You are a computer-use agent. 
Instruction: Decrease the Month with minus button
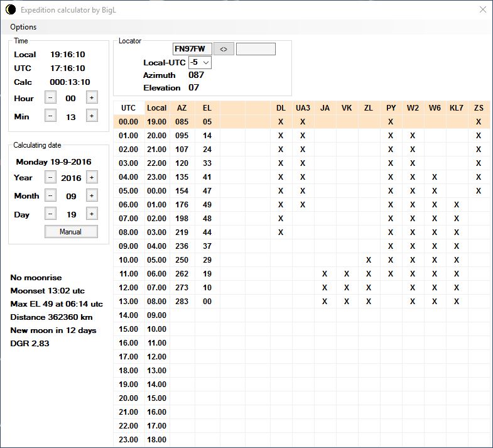pyautogui.click(x=50, y=195)
